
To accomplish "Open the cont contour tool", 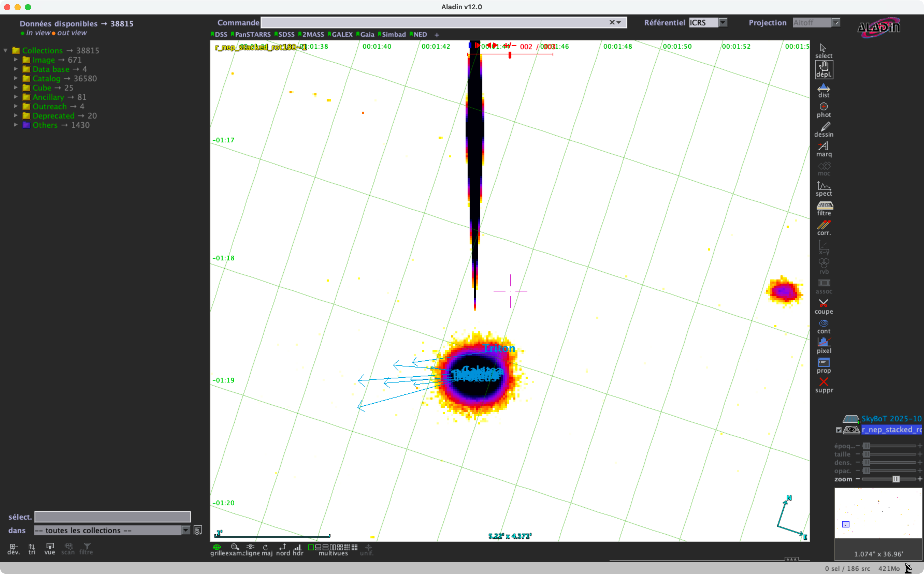I will pyautogui.click(x=823, y=327).
